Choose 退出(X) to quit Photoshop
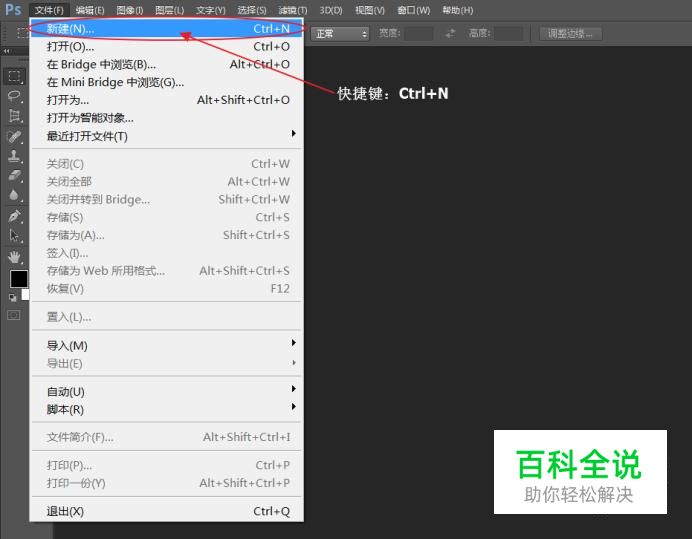 [167, 511]
